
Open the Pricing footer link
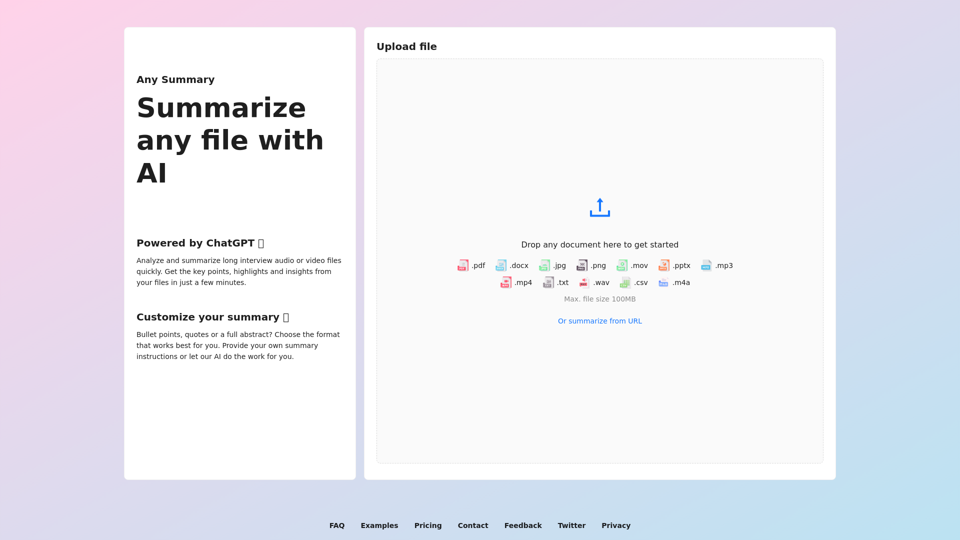427,525
